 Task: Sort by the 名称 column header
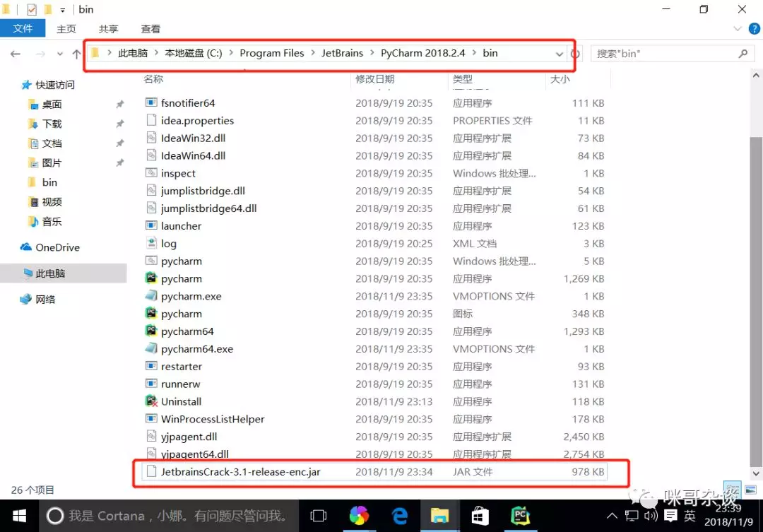(153, 79)
